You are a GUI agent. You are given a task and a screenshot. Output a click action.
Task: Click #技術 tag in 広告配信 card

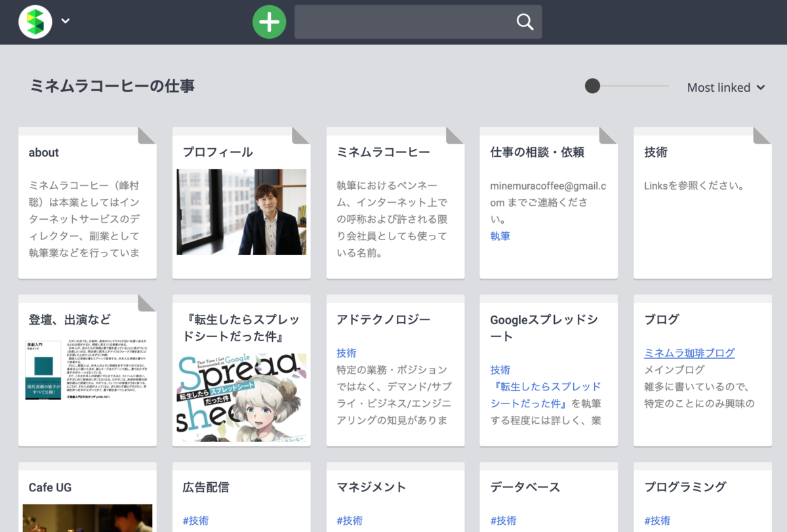(x=195, y=520)
